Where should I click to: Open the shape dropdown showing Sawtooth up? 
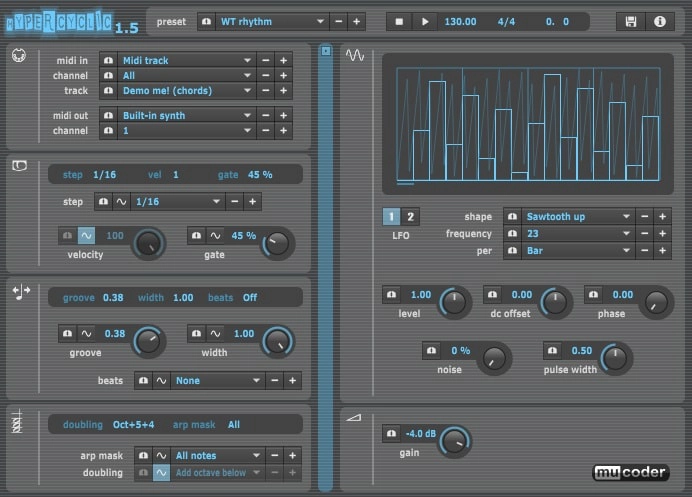pyautogui.click(x=579, y=217)
